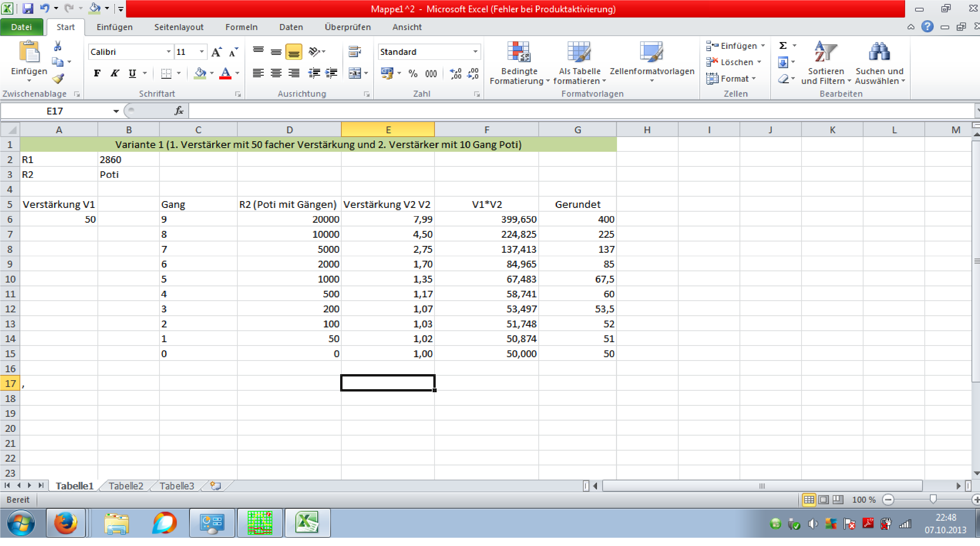Align the cell text right
This screenshot has width=980, height=546.
pyautogui.click(x=294, y=73)
